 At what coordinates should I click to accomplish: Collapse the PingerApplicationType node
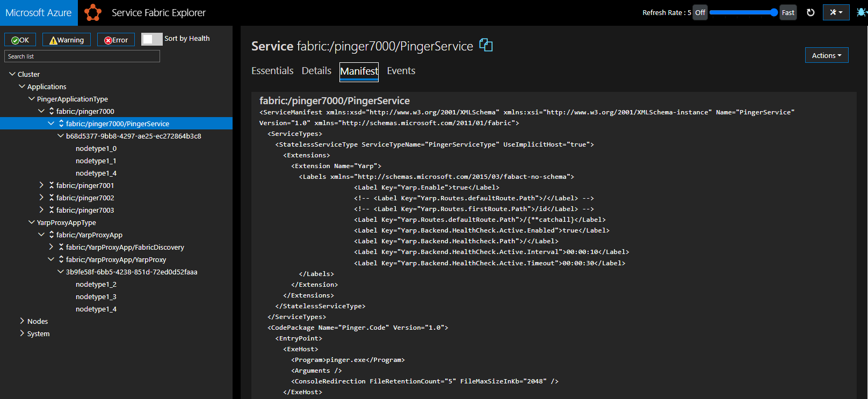click(x=32, y=98)
